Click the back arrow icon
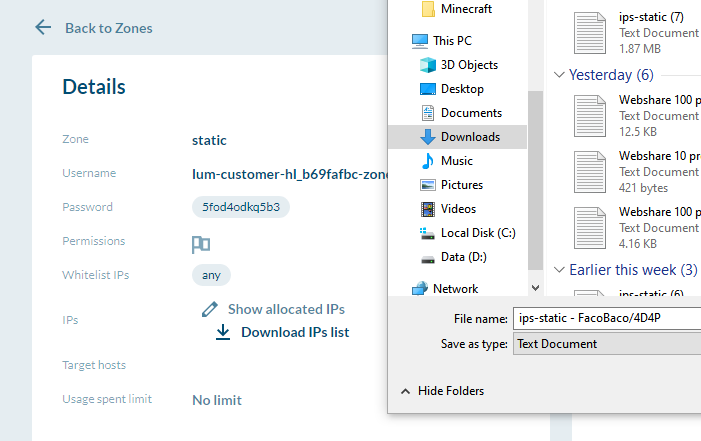 pos(43,27)
